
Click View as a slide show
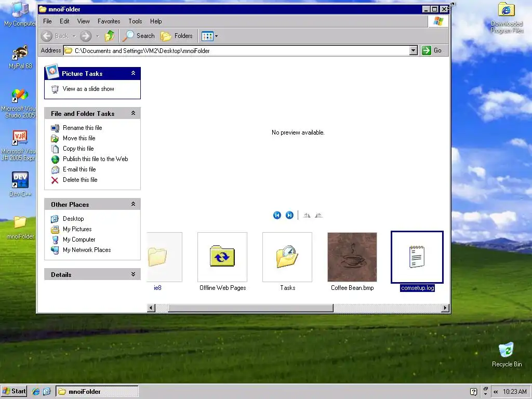pos(88,89)
